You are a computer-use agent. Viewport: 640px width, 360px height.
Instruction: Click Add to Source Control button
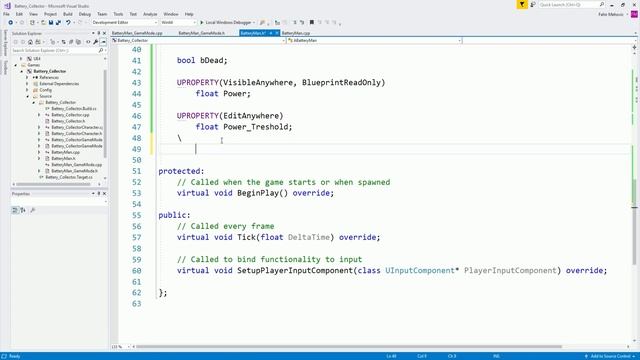pos(610,356)
